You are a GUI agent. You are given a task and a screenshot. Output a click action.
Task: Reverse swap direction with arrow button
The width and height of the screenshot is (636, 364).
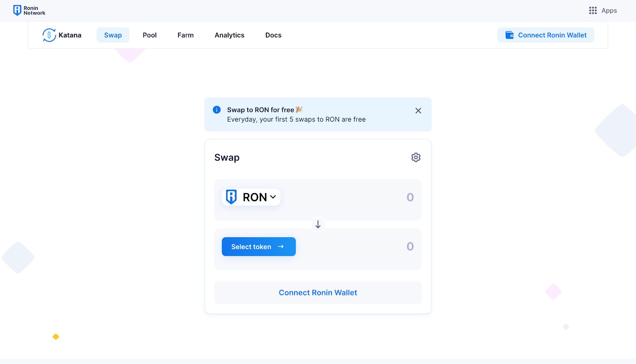tap(318, 225)
